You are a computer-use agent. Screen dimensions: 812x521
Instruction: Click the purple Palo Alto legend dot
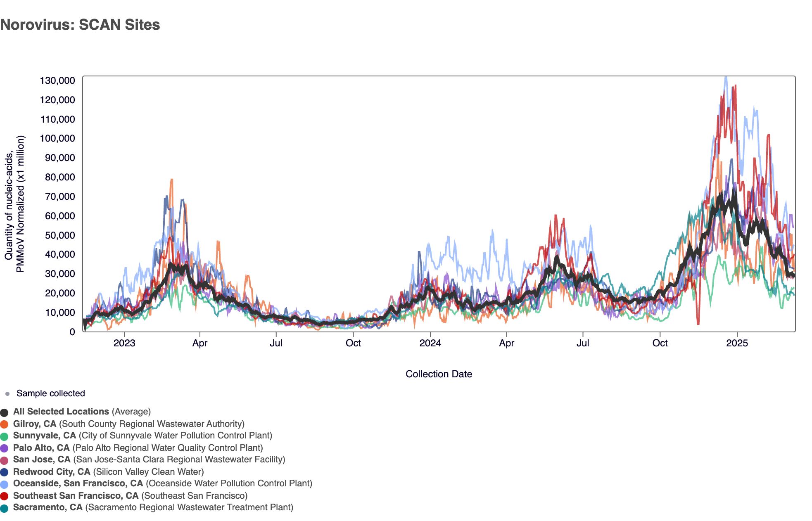pos(4,448)
